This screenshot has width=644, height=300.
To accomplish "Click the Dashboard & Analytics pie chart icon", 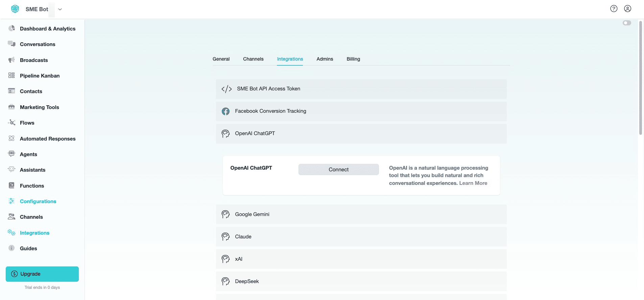I will click(x=12, y=28).
